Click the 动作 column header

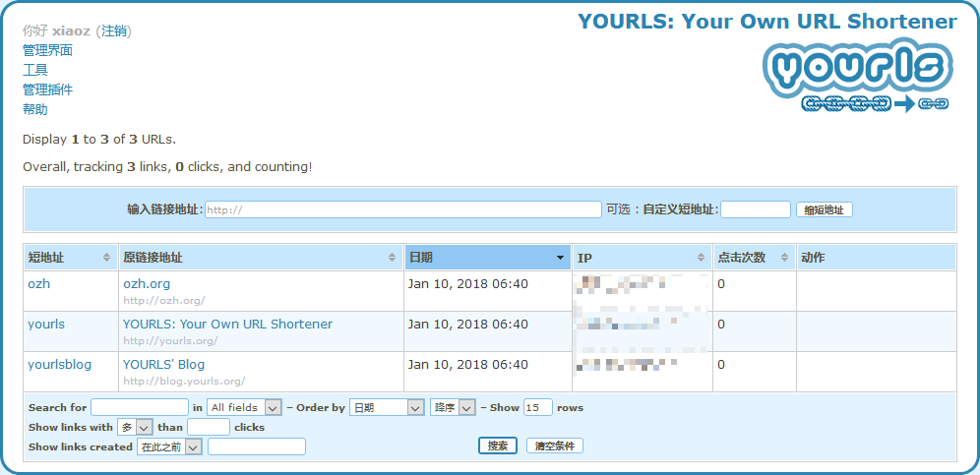(x=876, y=258)
